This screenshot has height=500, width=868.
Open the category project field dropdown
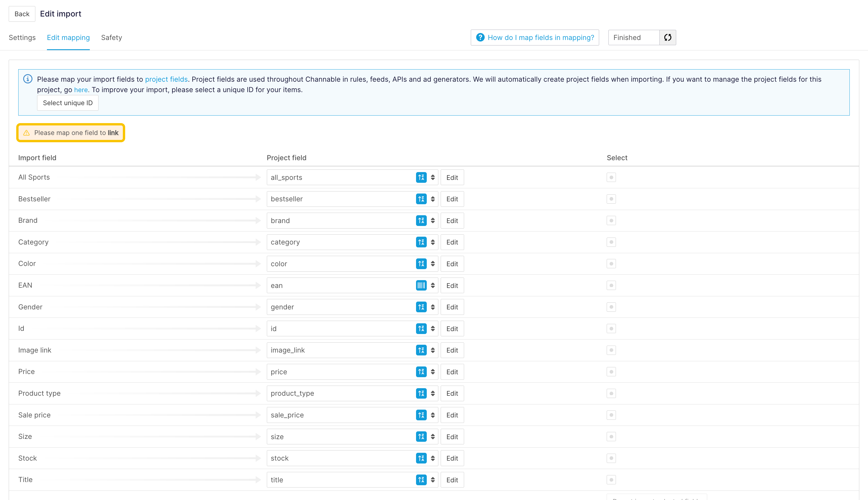pyautogui.click(x=433, y=242)
